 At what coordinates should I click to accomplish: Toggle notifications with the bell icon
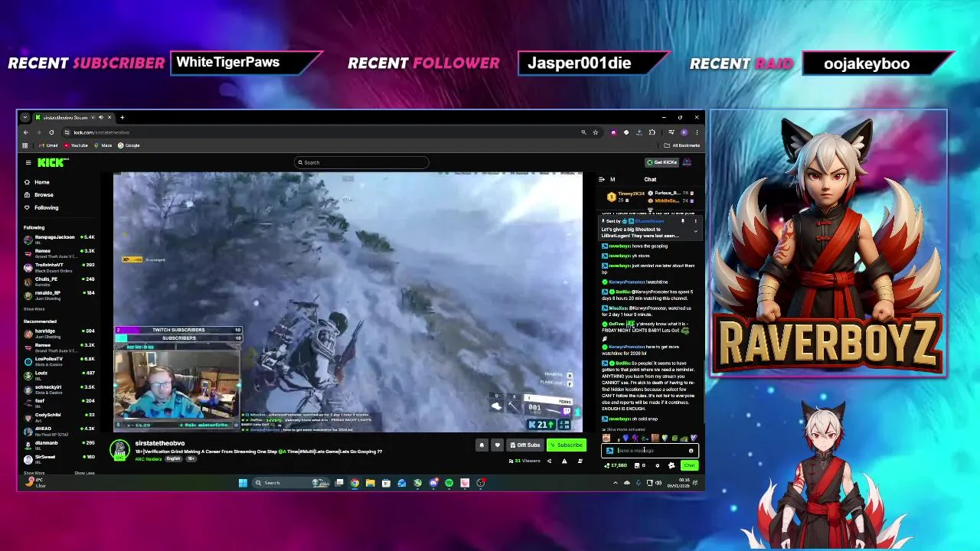pos(482,445)
